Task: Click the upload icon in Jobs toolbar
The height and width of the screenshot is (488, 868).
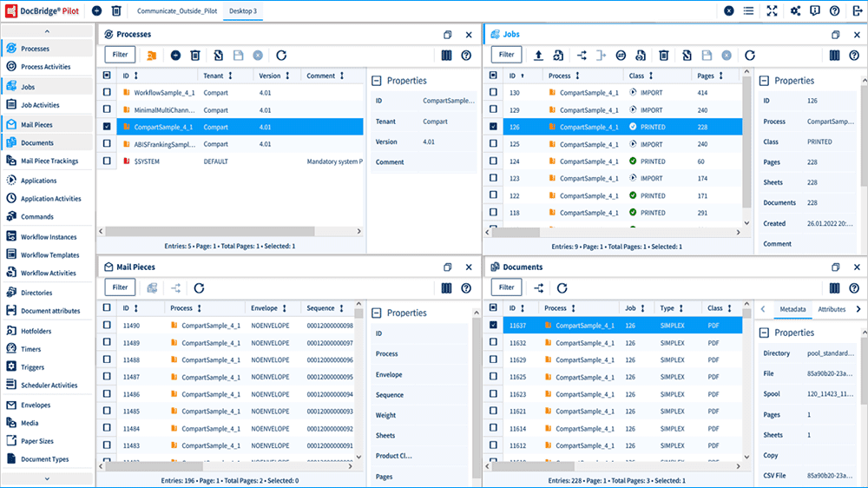Action: click(538, 55)
